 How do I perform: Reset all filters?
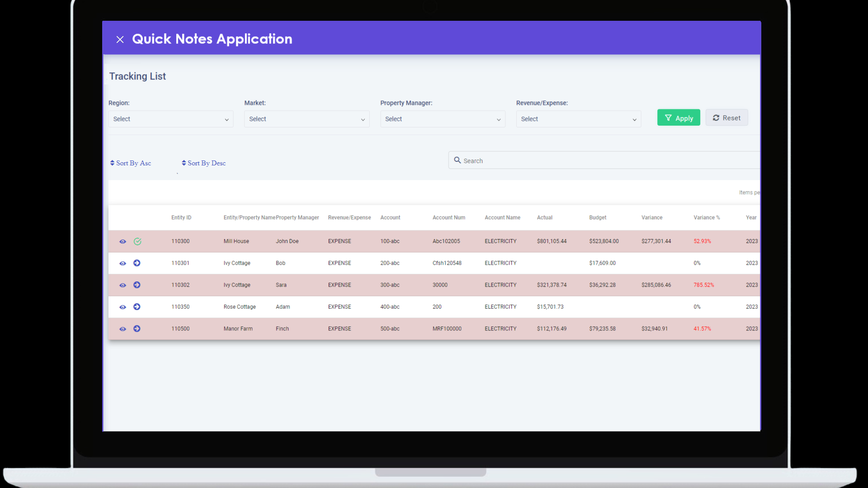[726, 118]
